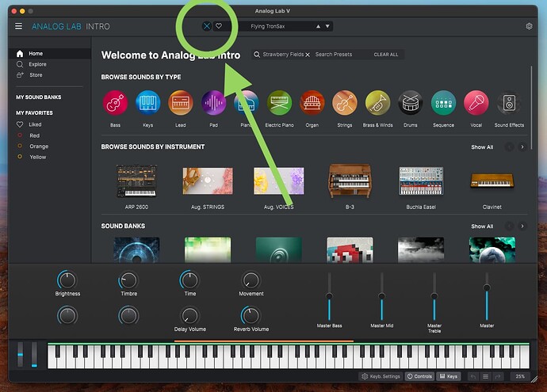Open settings gear in top right
The image size is (547, 392).
tap(530, 26)
